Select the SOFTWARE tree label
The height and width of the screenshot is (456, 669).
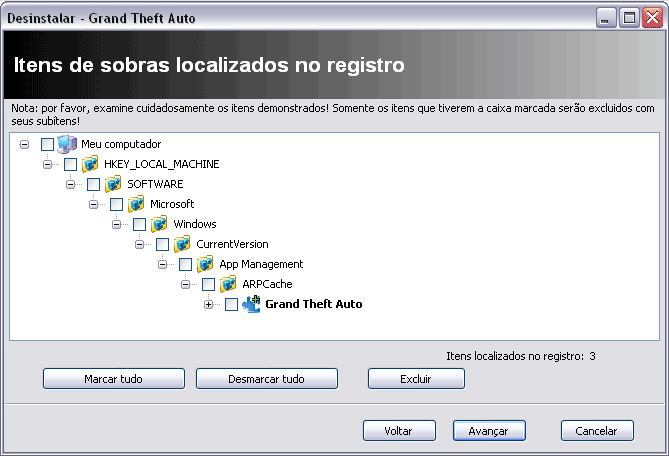pos(155,184)
